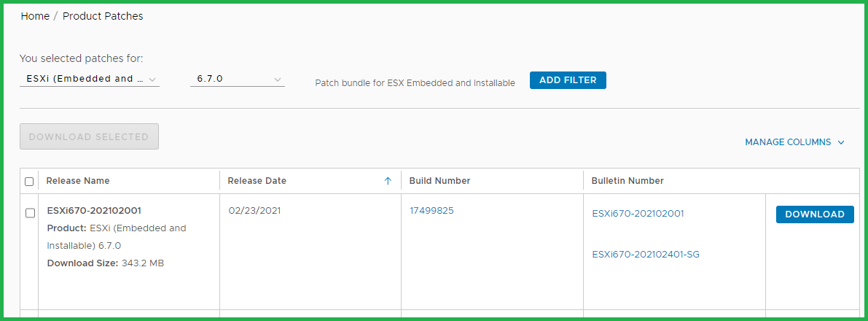Viewport: 868px width, 321px height.
Task: Toggle the select-all checkbox in table header
Action: (x=29, y=181)
